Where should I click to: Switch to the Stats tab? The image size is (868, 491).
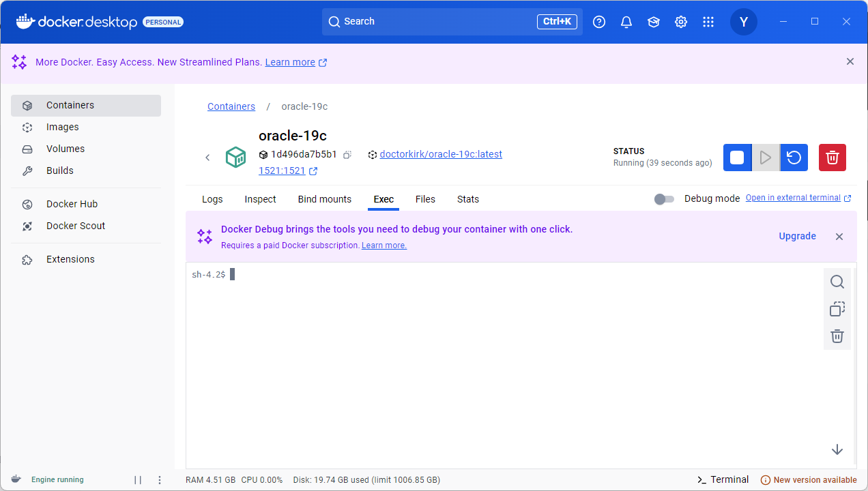coord(468,199)
